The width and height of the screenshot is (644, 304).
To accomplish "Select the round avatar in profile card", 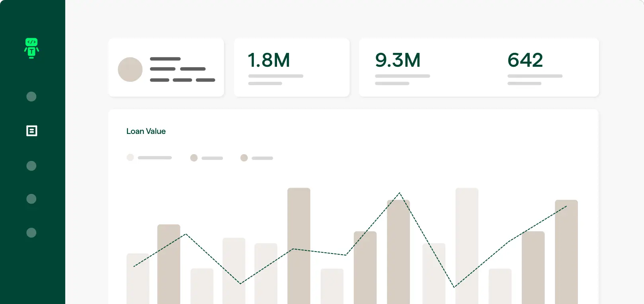I will click(130, 70).
